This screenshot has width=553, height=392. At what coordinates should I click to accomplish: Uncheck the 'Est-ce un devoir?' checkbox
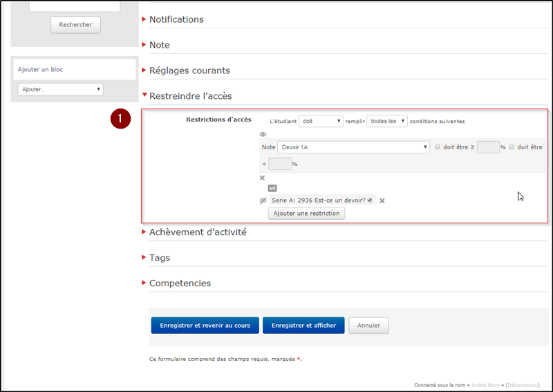pos(371,200)
